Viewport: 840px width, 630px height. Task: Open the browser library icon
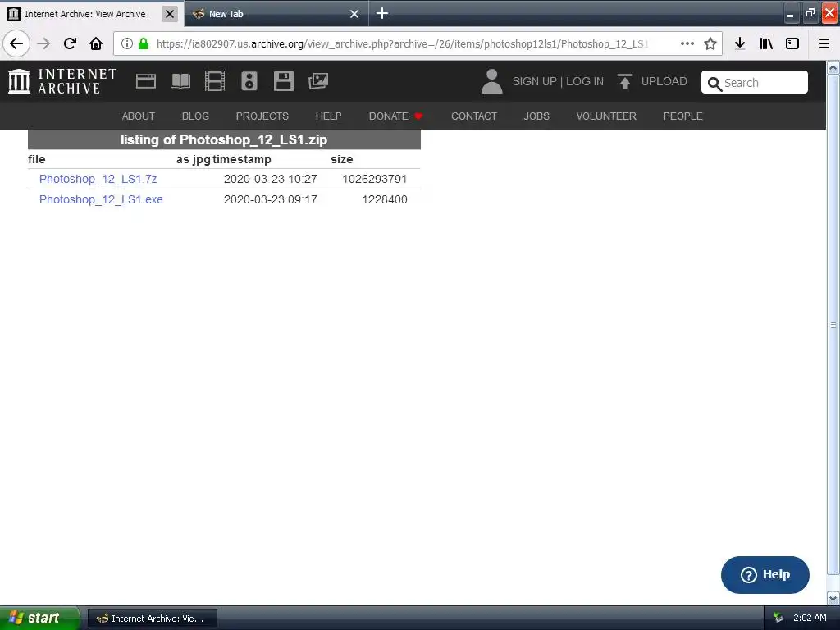[766, 43]
